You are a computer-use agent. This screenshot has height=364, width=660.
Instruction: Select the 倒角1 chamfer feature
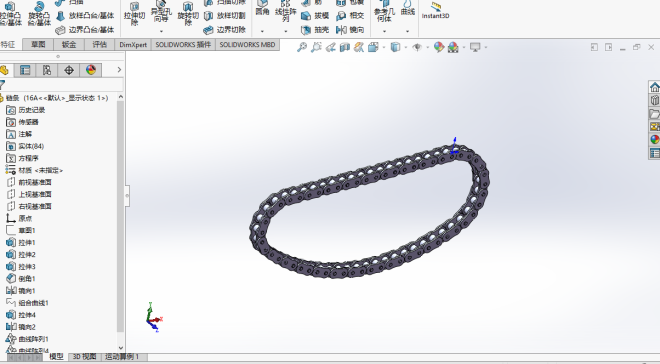21,279
